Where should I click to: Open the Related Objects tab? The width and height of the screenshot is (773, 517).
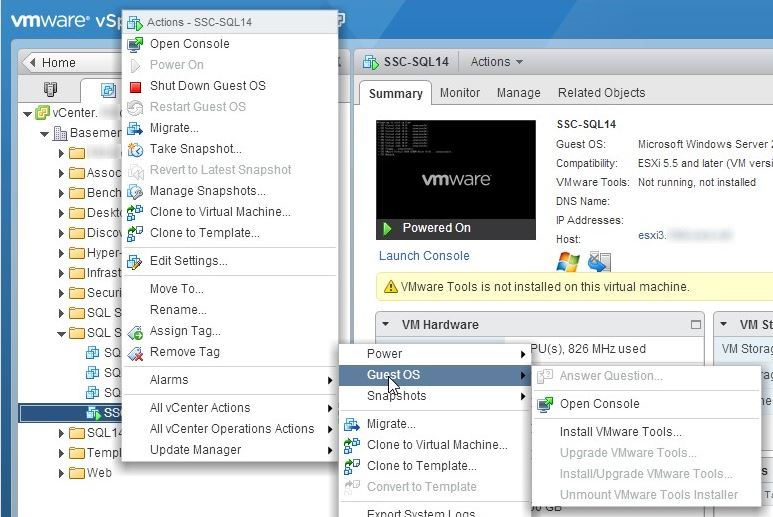(601, 93)
